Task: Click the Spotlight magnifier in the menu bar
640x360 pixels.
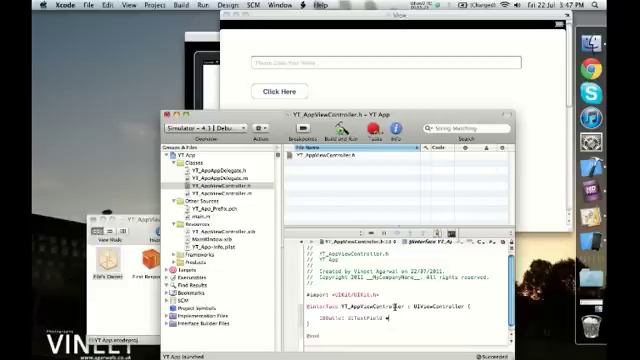Action: [x=595, y=5]
